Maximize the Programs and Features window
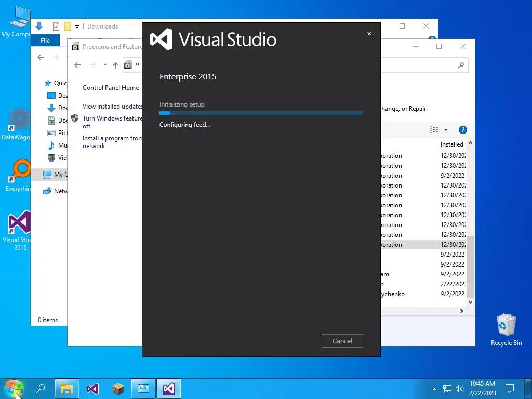Screen dimensions: 532x399 (439, 46)
